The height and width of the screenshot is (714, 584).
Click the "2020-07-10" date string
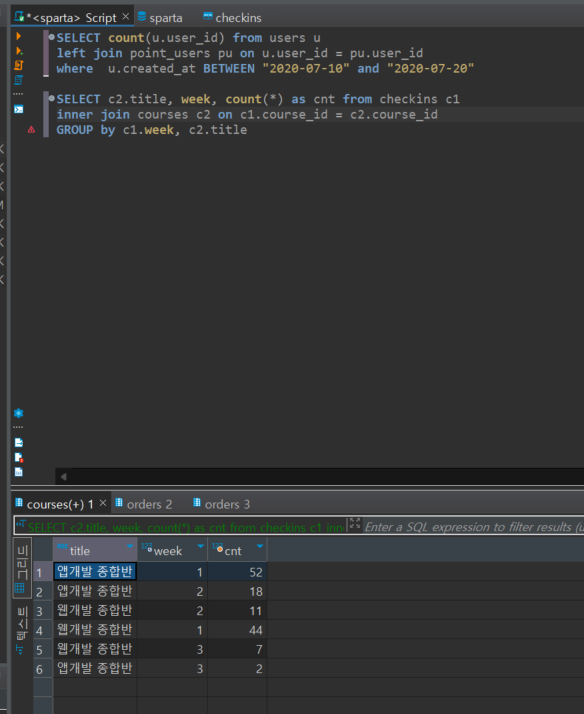306,69
